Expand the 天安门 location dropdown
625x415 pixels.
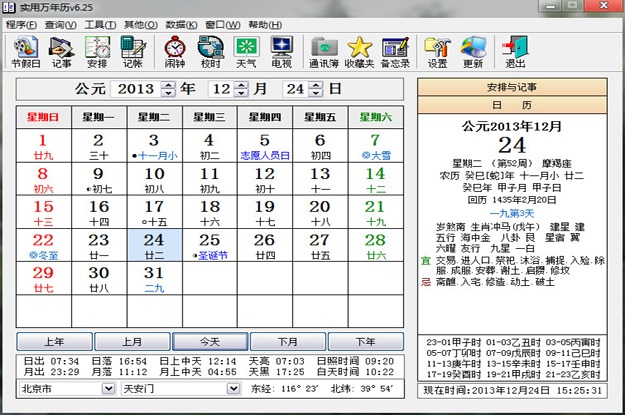pos(234,388)
